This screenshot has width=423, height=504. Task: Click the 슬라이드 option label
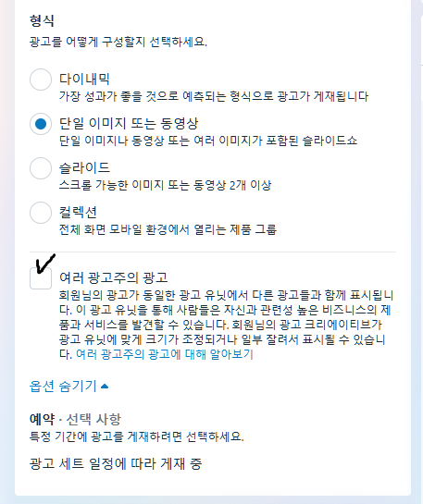84,167
